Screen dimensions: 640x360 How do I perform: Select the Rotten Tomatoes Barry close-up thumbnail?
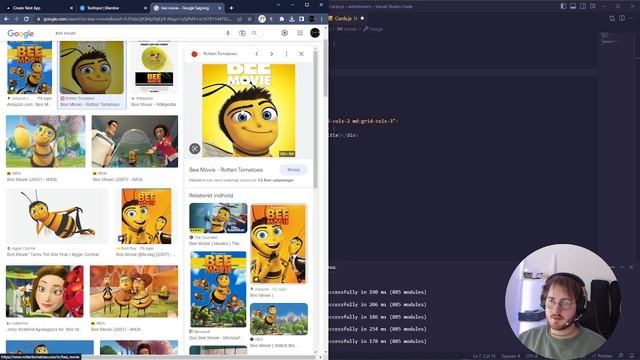(92, 67)
